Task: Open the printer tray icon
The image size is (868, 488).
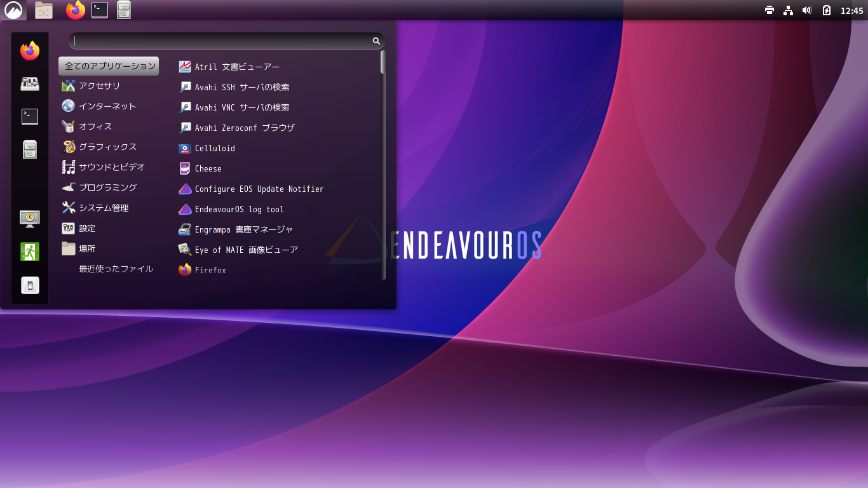Action: [x=770, y=10]
